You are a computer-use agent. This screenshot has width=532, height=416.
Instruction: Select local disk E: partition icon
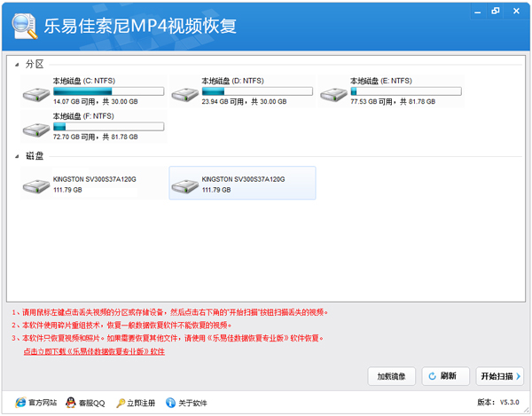(x=334, y=94)
